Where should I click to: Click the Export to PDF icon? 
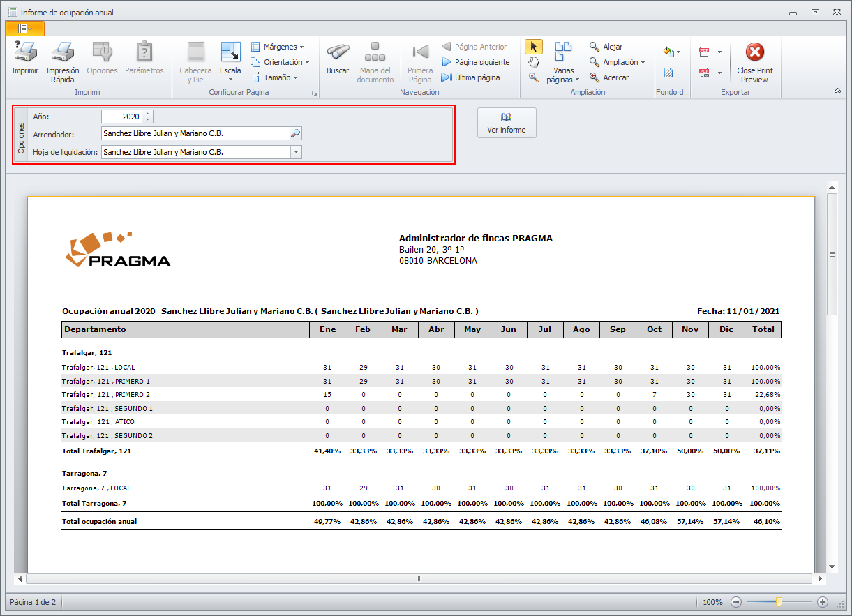click(704, 52)
